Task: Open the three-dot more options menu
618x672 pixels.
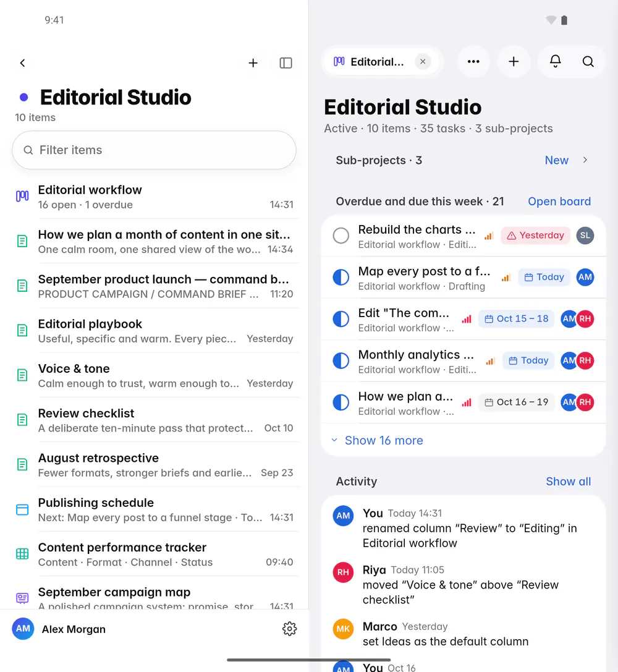Action: [x=473, y=62]
